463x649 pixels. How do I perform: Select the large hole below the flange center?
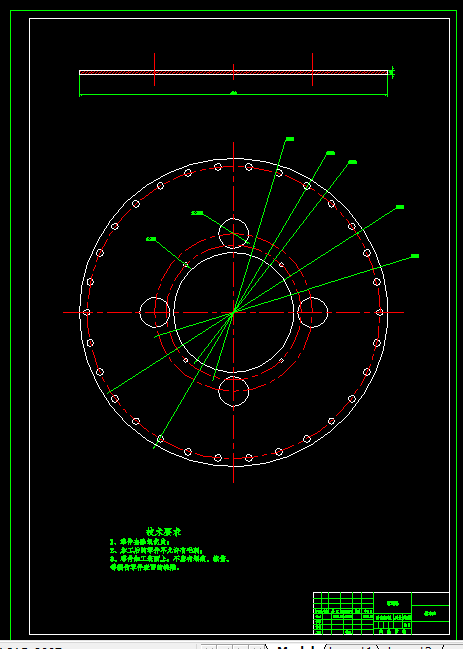point(234,391)
